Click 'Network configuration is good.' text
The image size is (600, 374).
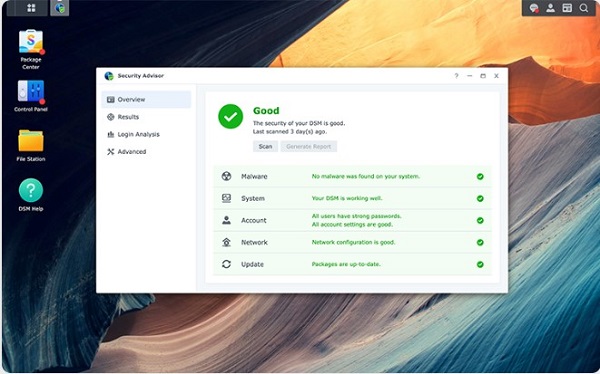[x=353, y=242]
